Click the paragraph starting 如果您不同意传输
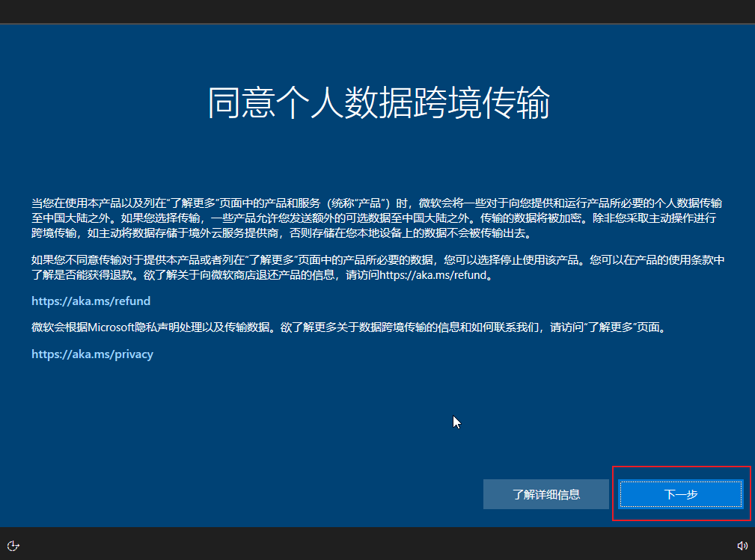Viewport: 755px width, 560px height. coord(378,268)
